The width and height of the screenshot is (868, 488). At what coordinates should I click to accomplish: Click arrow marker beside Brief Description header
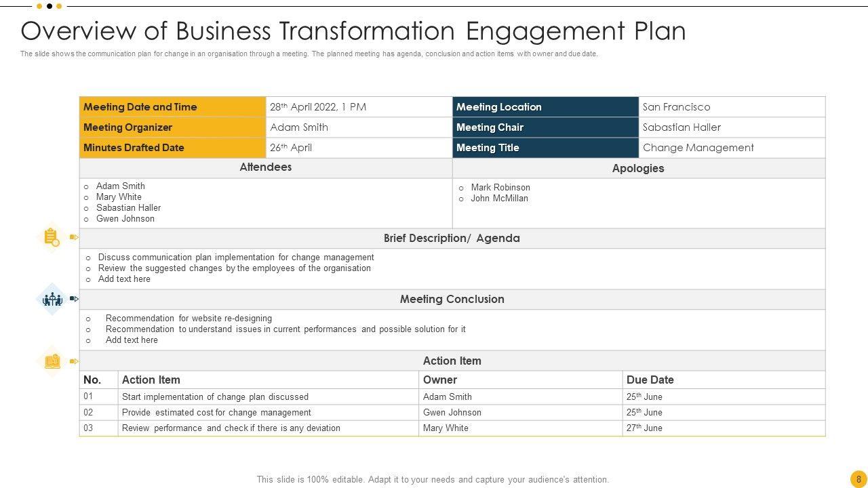[74, 237]
